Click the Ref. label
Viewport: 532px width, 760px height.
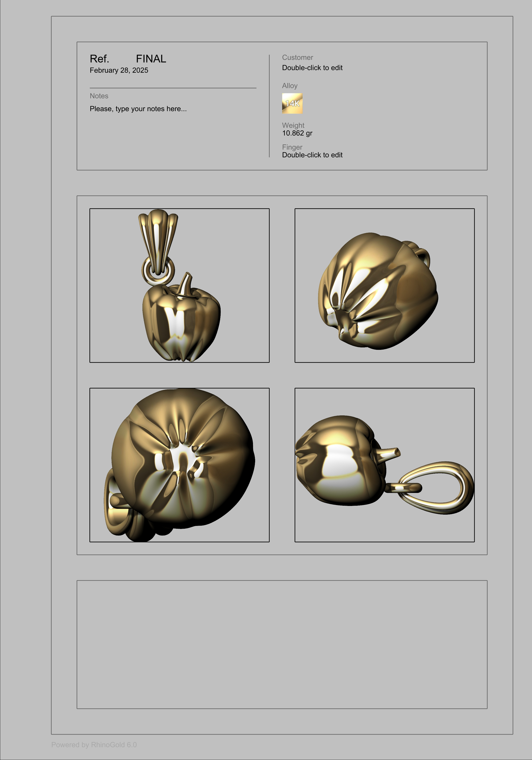tap(99, 59)
